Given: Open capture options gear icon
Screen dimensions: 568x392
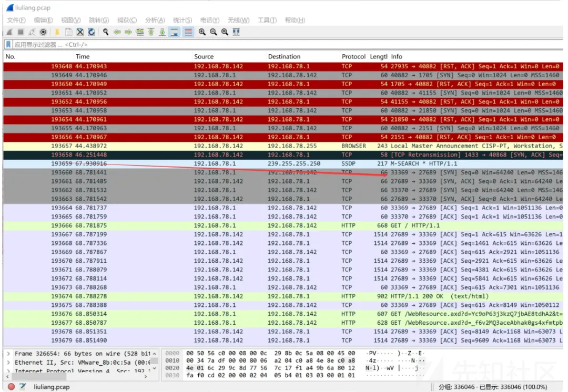Looking at the screenshot, I should (x=43, y=32).
